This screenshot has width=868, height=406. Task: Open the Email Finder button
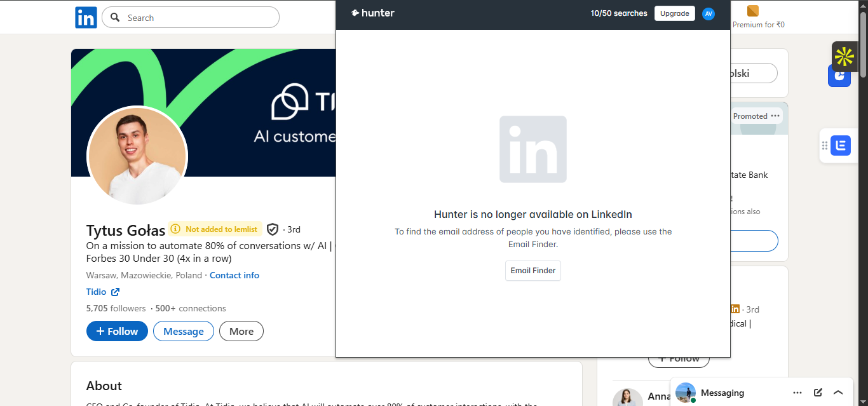(533, 271)
